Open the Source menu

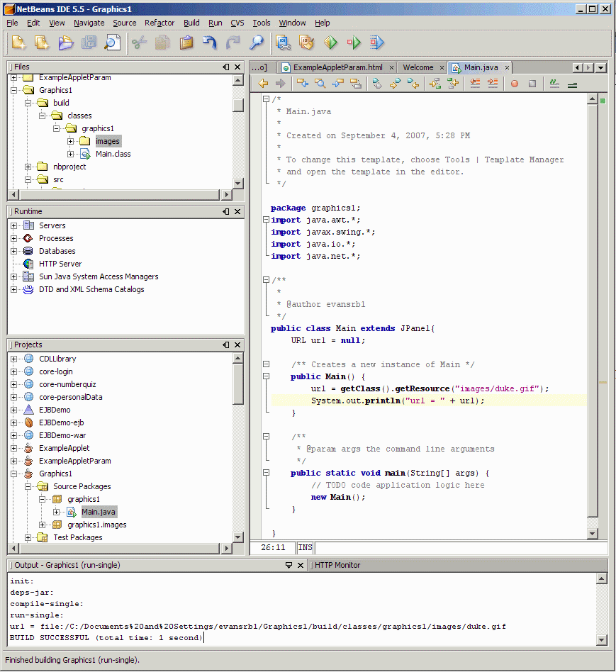124,23
